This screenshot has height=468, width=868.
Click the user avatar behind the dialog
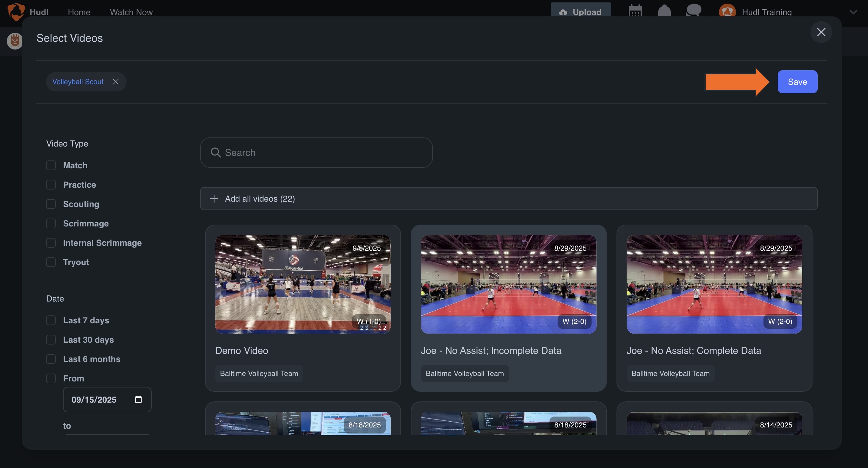(14, 41)
